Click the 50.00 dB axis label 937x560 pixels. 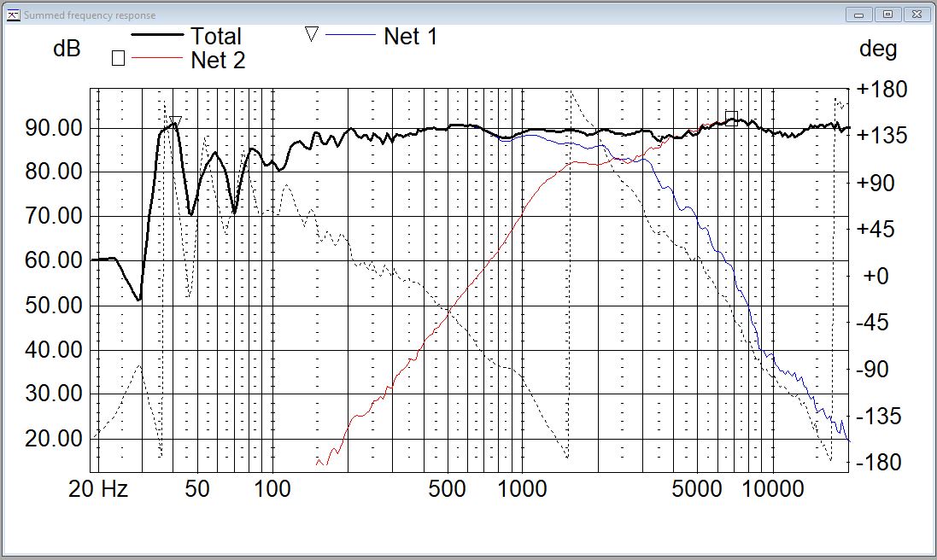54,306
